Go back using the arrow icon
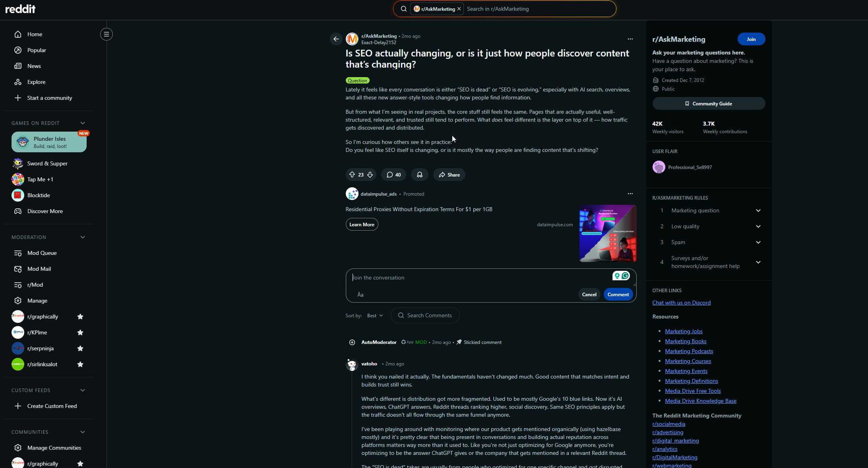868x468 pixels. 336,39
